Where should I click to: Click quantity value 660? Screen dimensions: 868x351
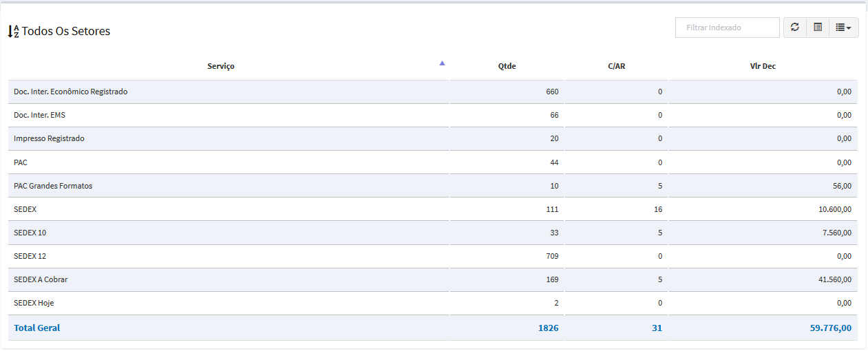coord(552,92)
